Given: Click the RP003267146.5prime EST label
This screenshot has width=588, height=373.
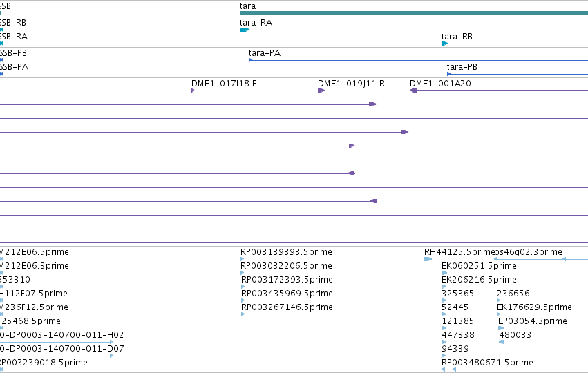Looking at the screenshot, I should click(x=287, y=307).
